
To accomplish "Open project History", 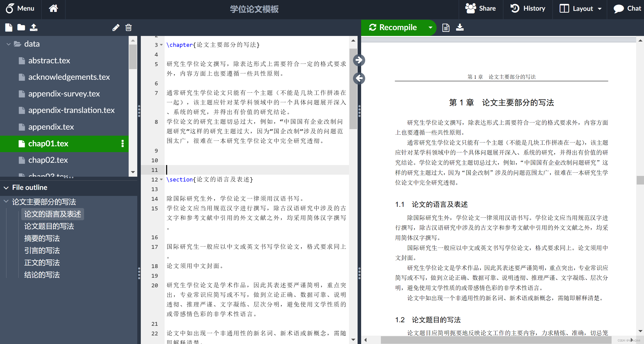I will tap(528, 8).
